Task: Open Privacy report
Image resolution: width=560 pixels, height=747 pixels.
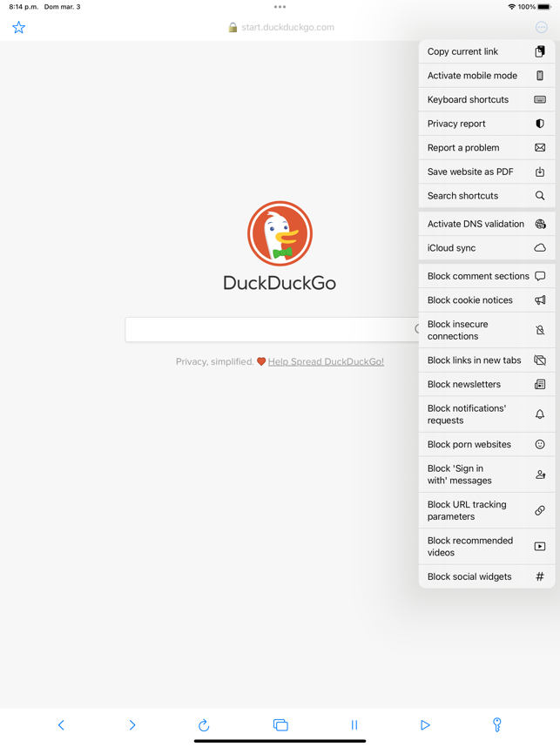Action: 487,124
